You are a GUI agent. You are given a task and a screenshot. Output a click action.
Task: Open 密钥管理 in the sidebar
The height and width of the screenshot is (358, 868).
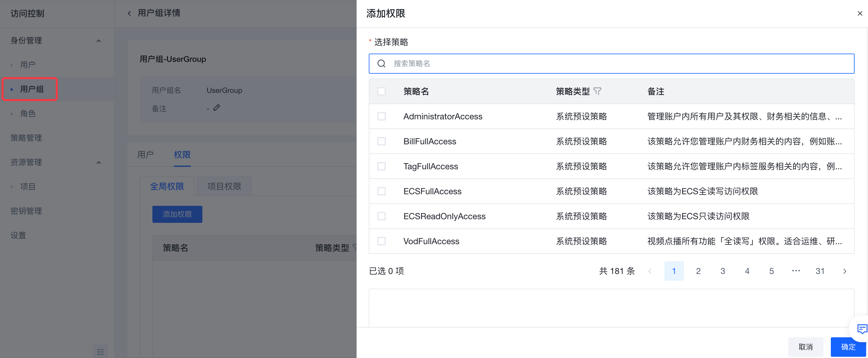(26, 211)
